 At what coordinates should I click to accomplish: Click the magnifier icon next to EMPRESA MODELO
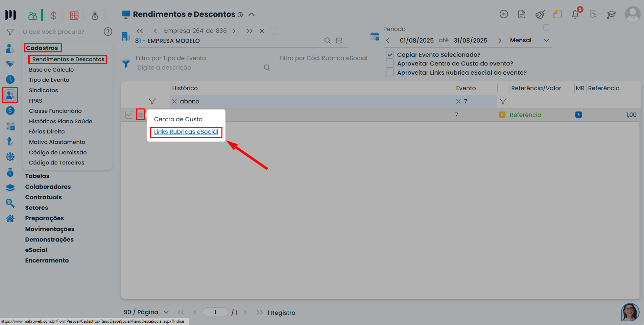click(x=327, y=41)
